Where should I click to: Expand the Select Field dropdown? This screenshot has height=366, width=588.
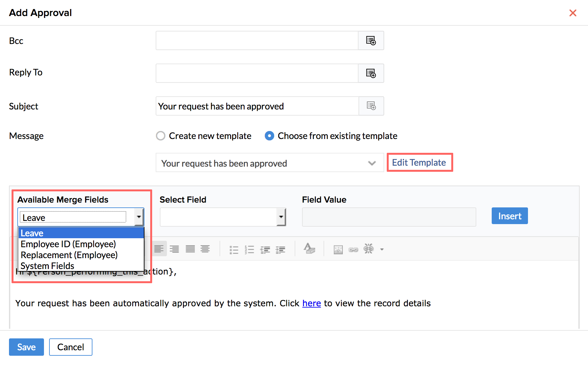[x=281, y=217]
